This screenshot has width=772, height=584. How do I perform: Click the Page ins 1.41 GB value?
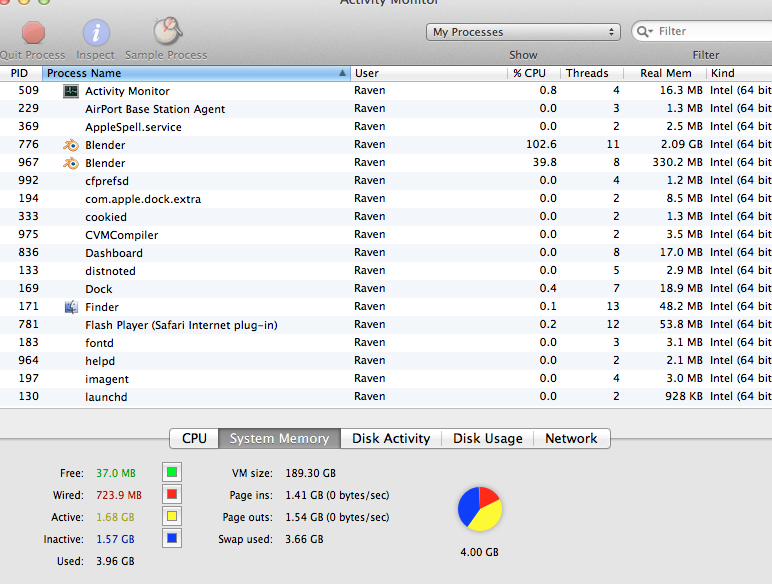tap(337, 495)
